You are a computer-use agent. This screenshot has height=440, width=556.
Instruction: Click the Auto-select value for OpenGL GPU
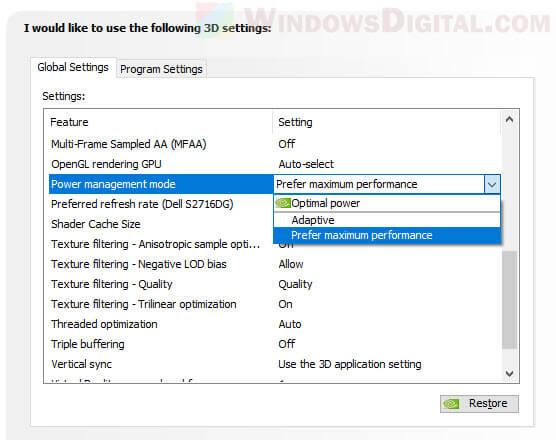pyautogui.click(x=306, y=164)
